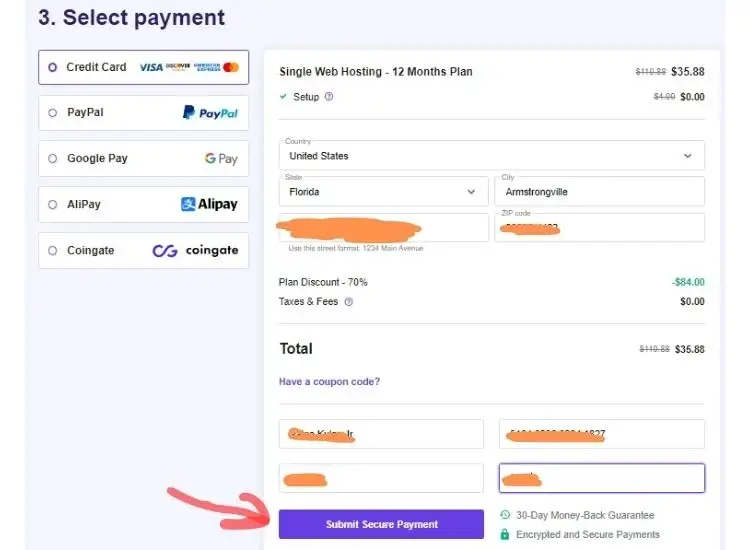Click the focused card security code field
750x550 pixels.
click(602, 478)
